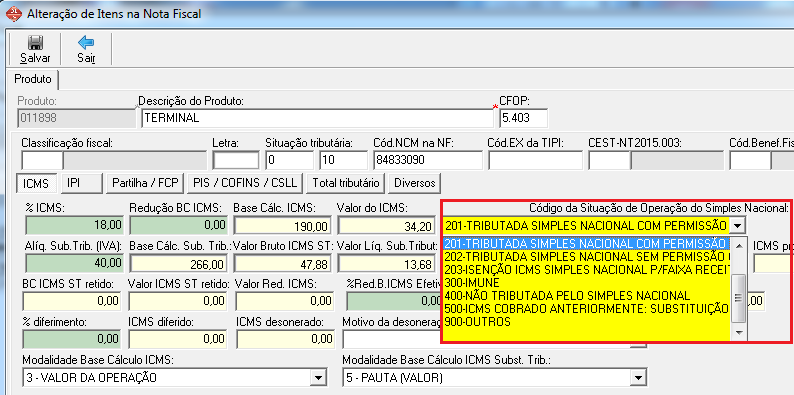Open the Diversos tab
This screenshot has width=794, height=395.
[415, 183]
